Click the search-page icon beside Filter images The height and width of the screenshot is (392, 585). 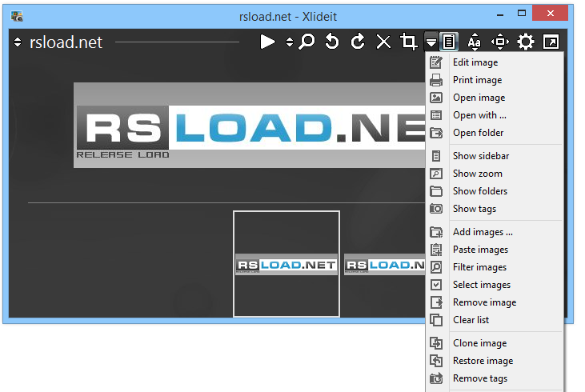point(436,266)
